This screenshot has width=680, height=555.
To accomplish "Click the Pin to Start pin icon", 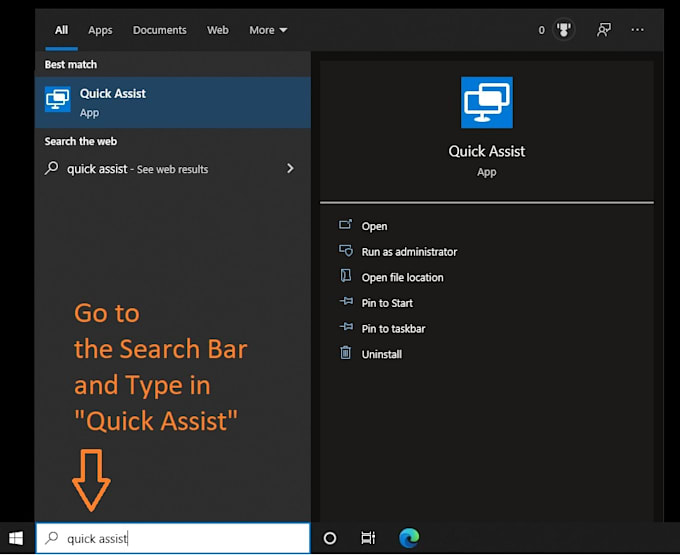I will tap(346, 301).
